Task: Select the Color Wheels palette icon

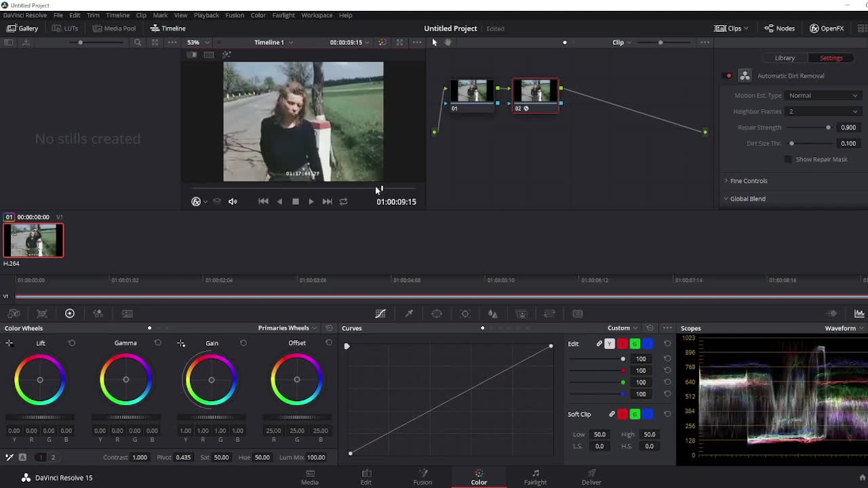Action: tap(70, 313)
